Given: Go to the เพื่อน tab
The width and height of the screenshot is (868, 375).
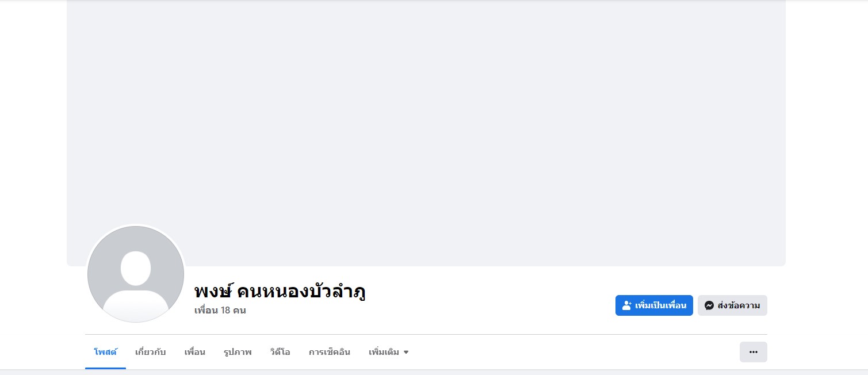Looking at the screenshot, I should click(194, 352).
